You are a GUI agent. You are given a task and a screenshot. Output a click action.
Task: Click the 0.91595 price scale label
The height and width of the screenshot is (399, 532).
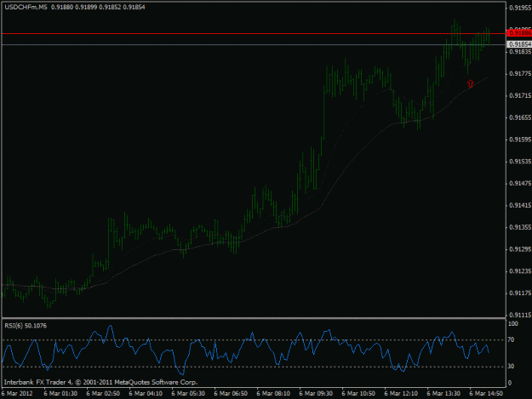click(x=520, y=140)
